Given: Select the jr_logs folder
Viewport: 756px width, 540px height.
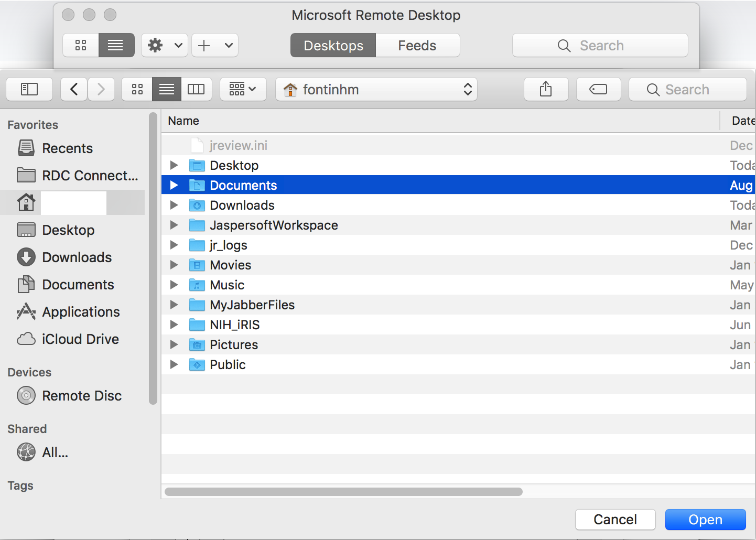Looking at the screenshot, I should [x=459, y=245].
